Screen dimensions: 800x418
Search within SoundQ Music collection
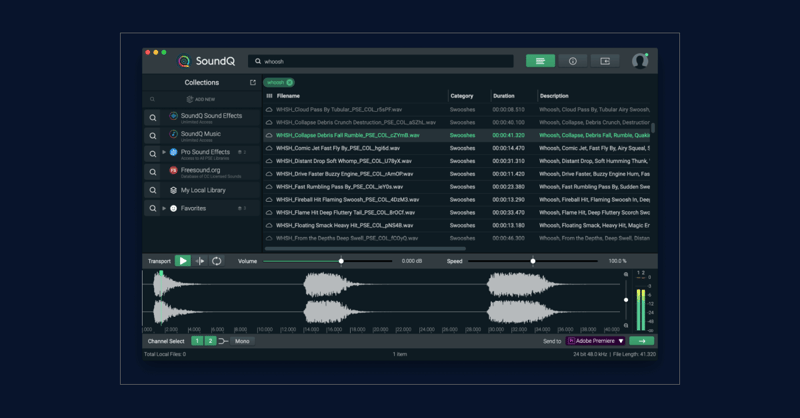(153, 136)
